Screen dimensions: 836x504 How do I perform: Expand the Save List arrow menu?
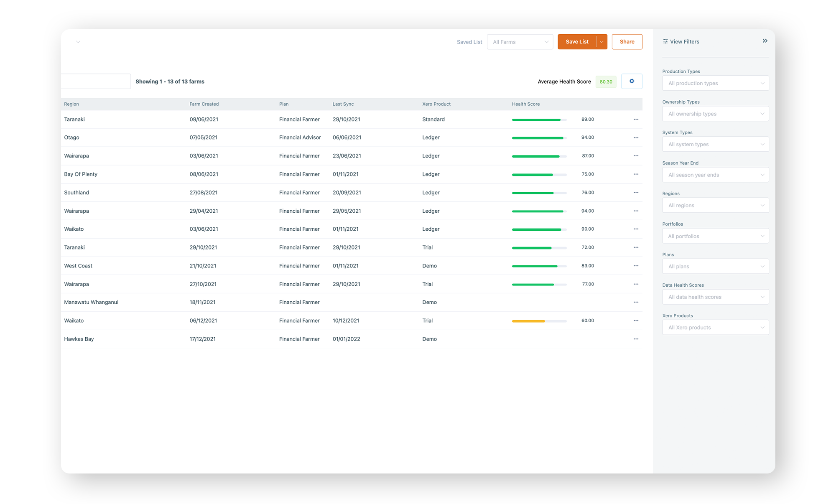point(602,42)
